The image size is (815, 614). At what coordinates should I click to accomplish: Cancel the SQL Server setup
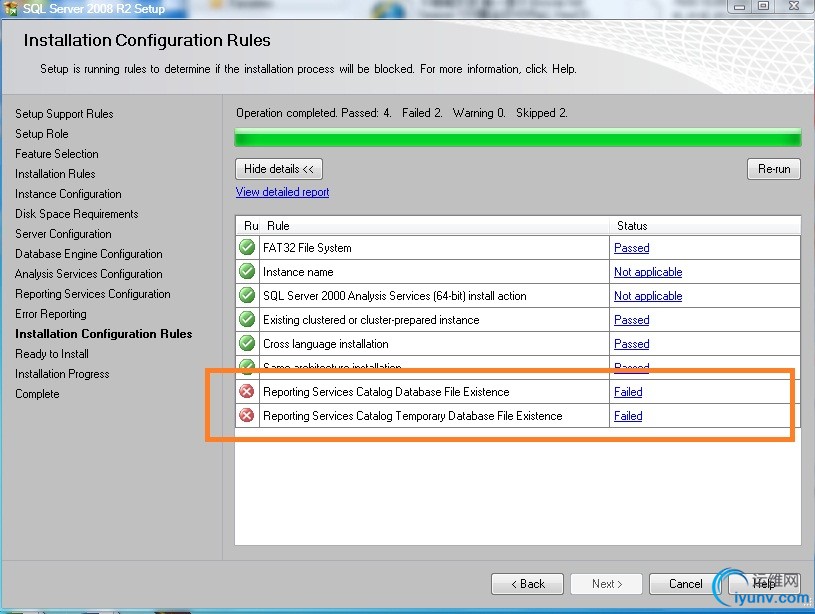tap(685, 584)
